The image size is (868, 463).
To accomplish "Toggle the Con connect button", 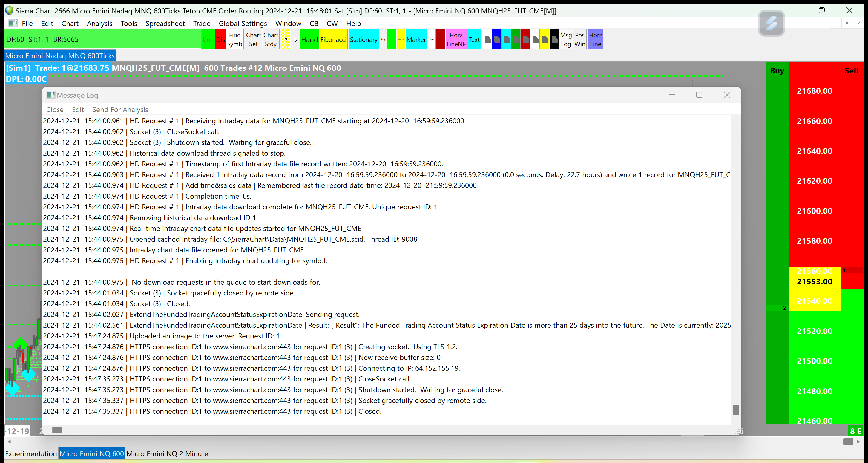I will (208, 39).
